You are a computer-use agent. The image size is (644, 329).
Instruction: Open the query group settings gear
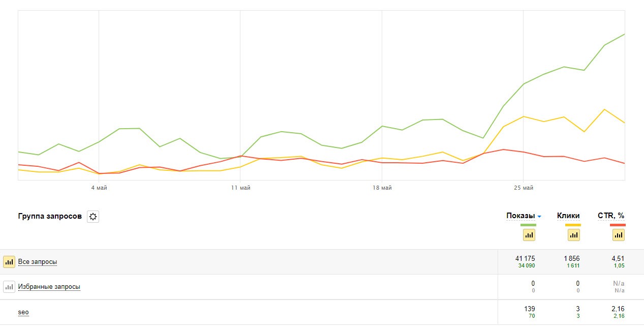[x=93, y=217]
